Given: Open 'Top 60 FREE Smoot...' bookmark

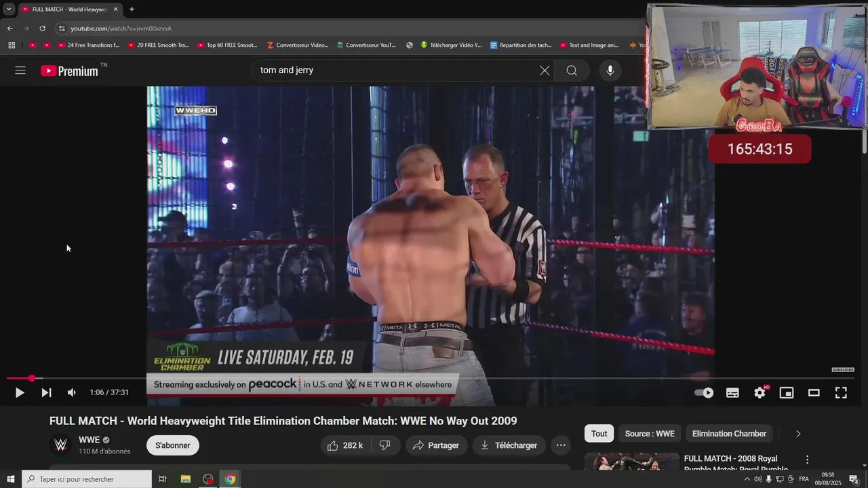Looking at the screenshot, I should [x=227, y=45].
